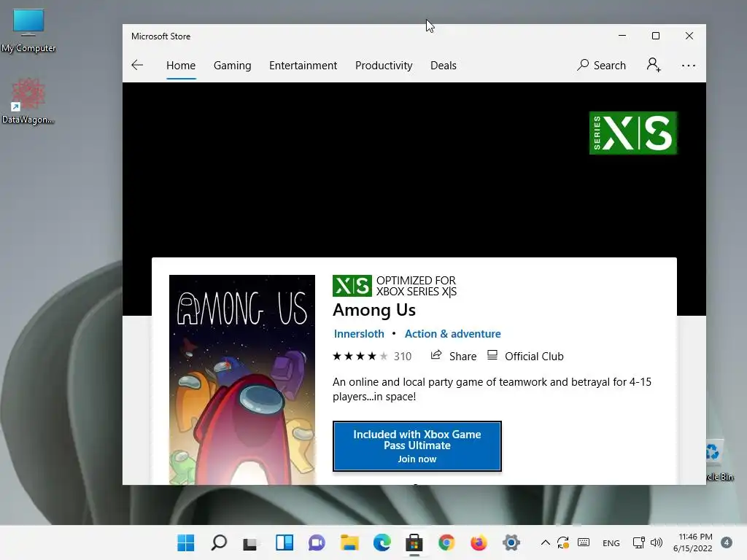Viewport: 747px width, 560px height.
Task: Open the Widgets taskbar icon
Action: click(285, 542)
